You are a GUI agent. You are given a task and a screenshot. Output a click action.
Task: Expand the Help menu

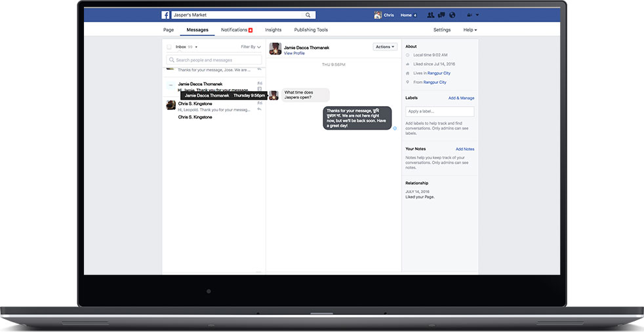(470, 30)
